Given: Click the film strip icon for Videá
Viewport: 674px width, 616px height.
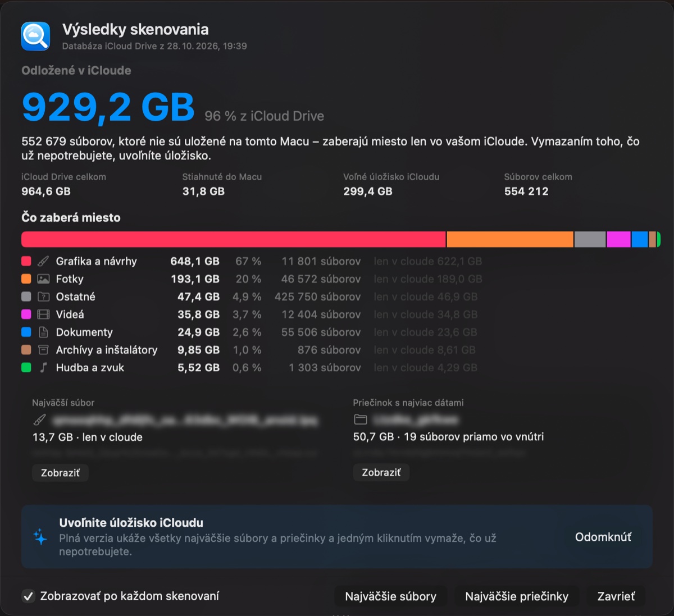Looking at the screenshot, I should point(43,314).
